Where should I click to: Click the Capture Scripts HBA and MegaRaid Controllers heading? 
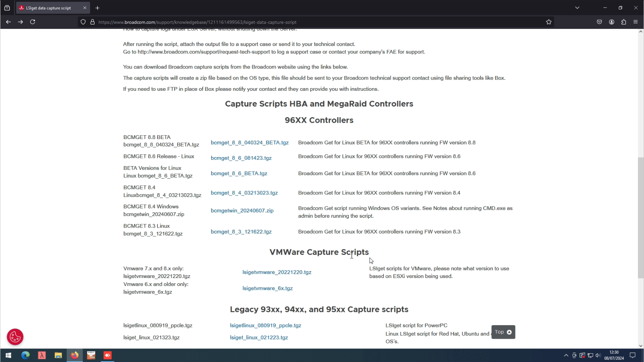coord(319,104)
